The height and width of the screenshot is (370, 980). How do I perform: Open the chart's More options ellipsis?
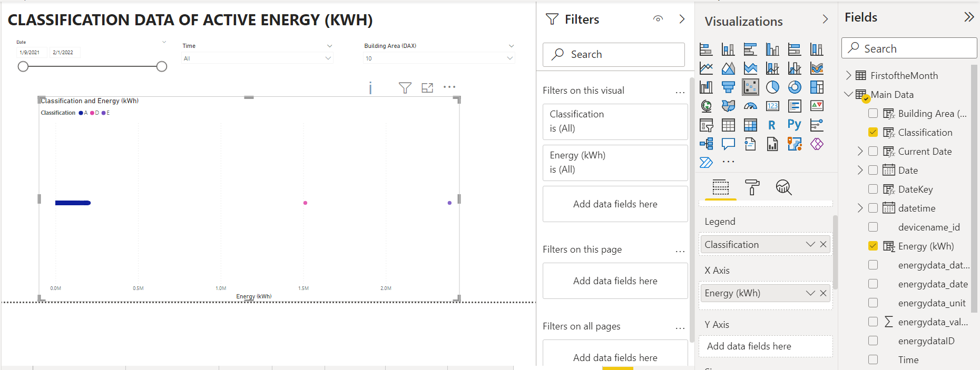(449, 87)
